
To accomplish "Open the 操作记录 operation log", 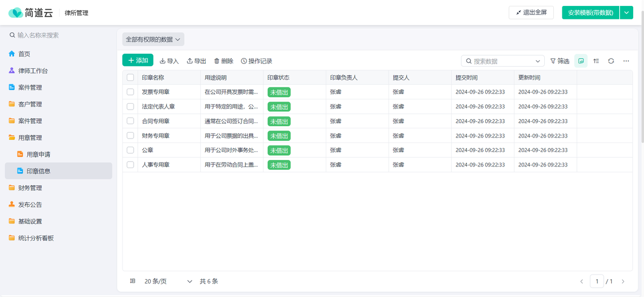I will [x=257, y=61].
